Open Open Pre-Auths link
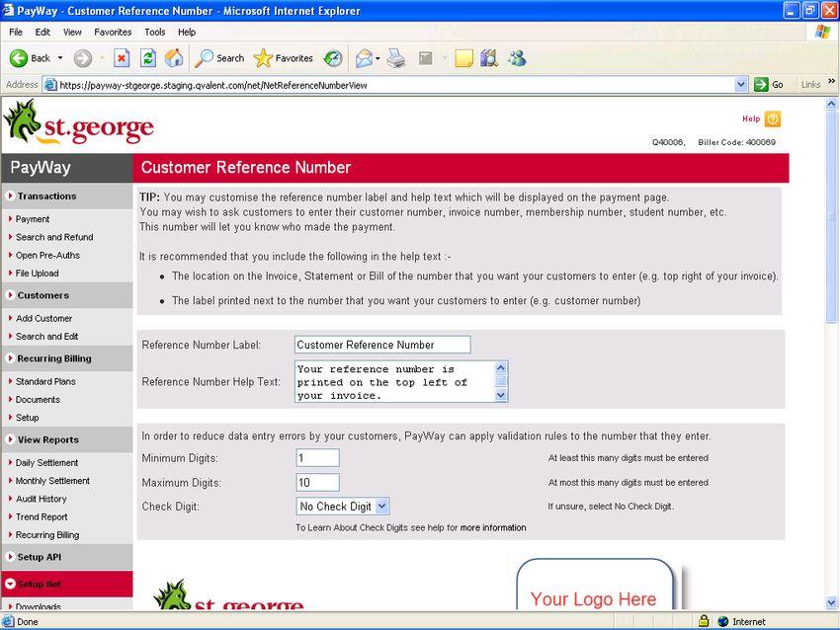Image resolution: width=840 pixels, height=630 pixels. pos(47,256)
